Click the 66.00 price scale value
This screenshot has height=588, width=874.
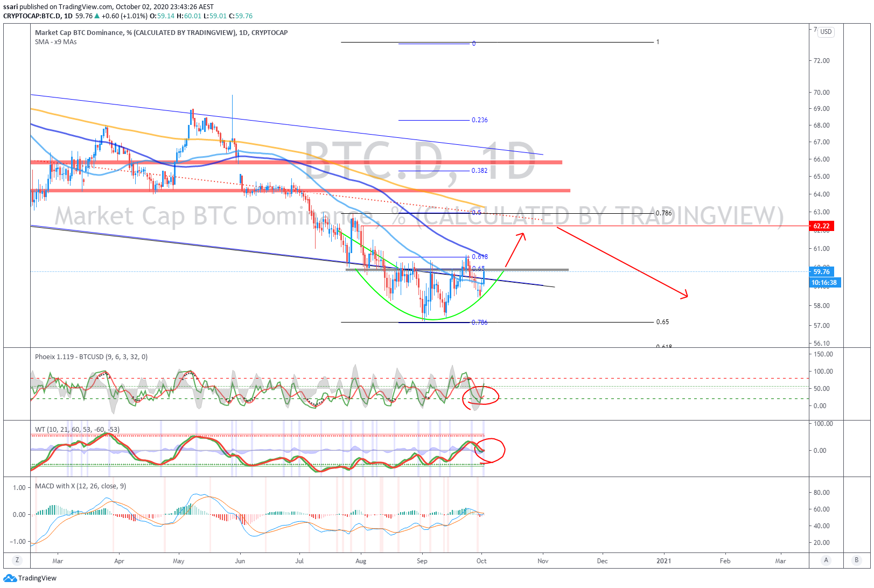pyautogui.click(x=821, y=159)
